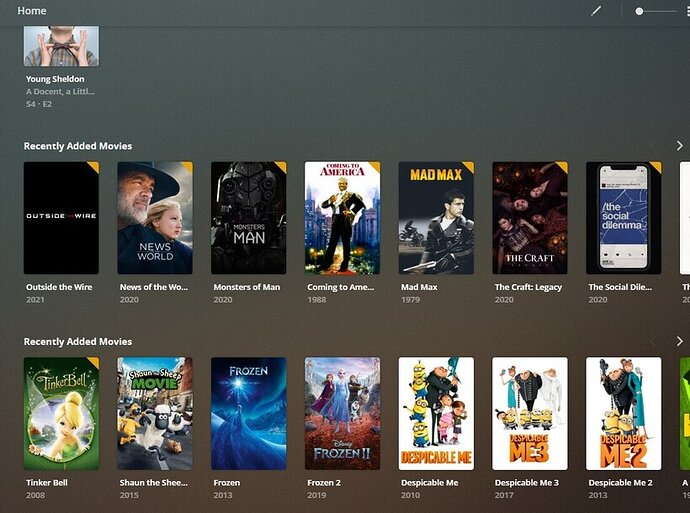The height and width of the screenshot is (513, 690).
Task: Open the Frozen poster
Action: (249, 414)
